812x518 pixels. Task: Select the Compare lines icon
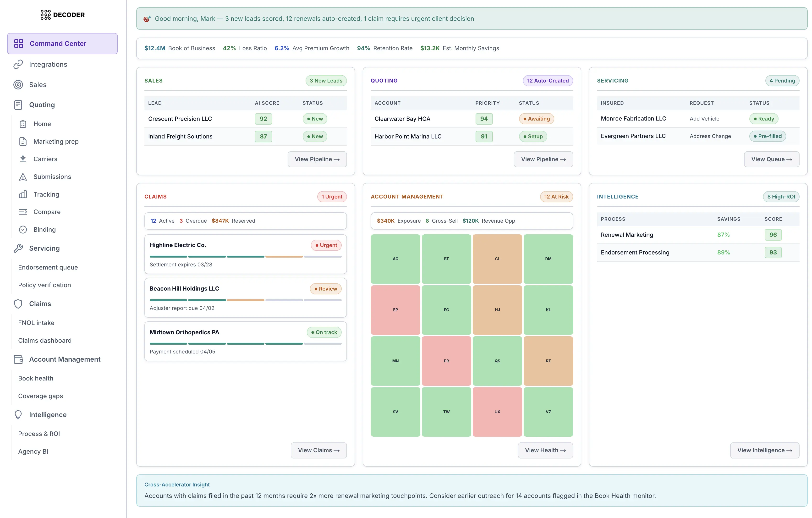(22, 212)
